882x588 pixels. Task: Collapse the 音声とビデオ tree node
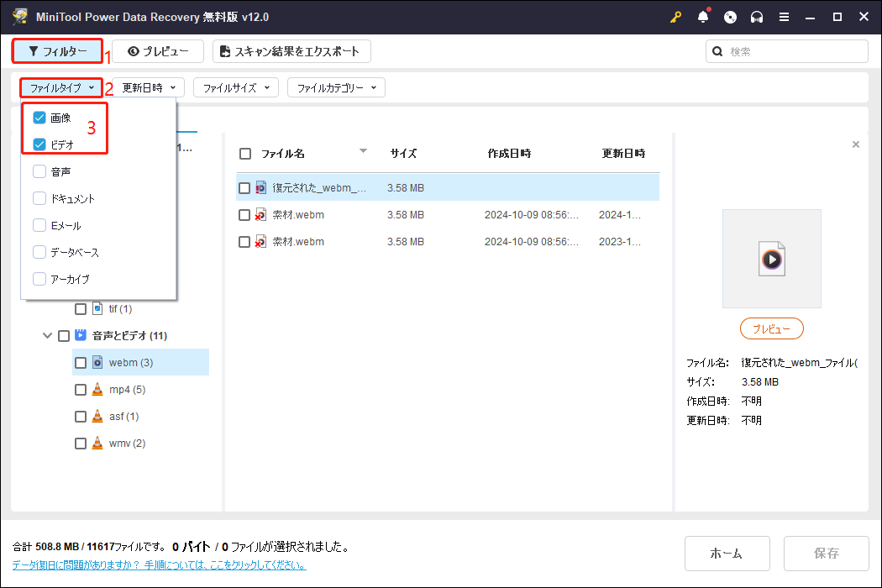[x=47, y=335]
